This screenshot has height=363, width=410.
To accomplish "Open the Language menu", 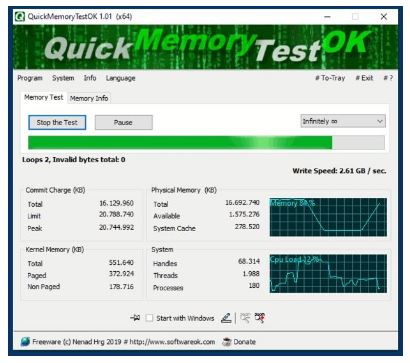I will (x=120, y=78).
